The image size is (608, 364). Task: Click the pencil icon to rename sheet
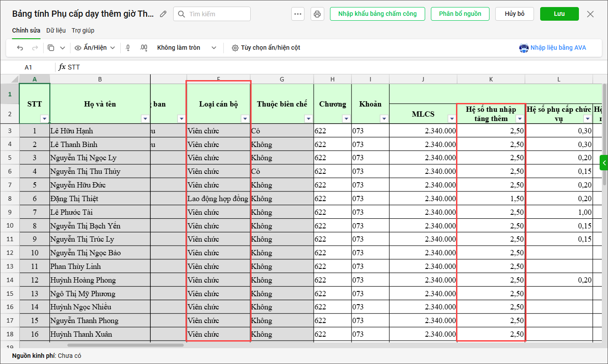[x=163, y=14]
